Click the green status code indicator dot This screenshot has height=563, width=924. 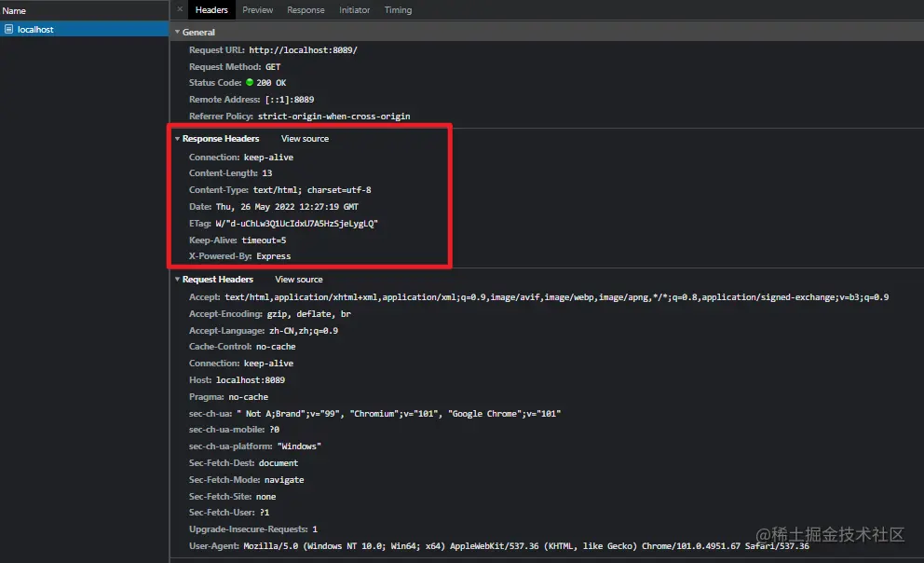pyautogui.click(x=250, y=83)
